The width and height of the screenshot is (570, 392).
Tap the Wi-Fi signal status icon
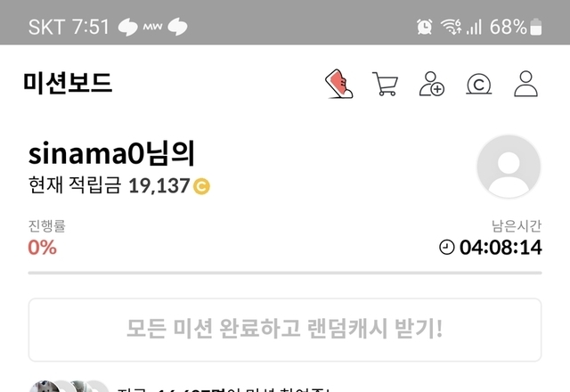coord(452,27)
